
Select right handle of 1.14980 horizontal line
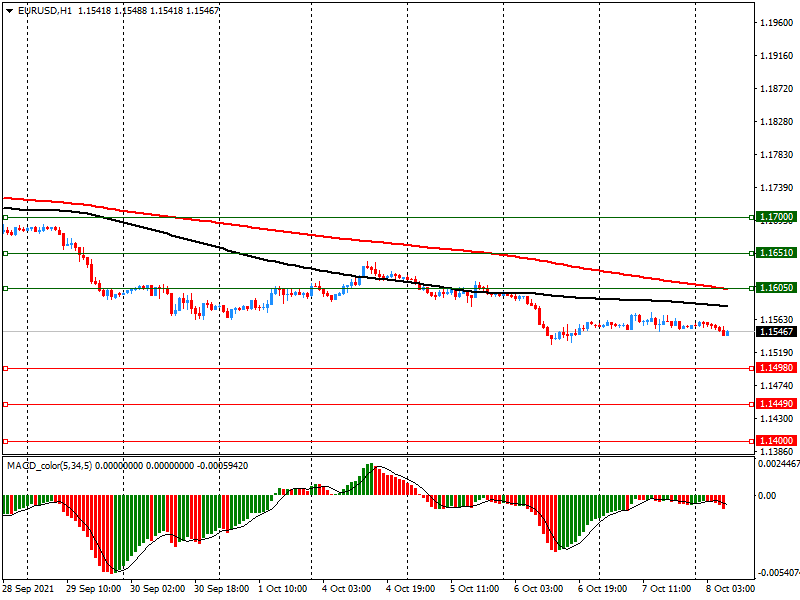point(752,368)
